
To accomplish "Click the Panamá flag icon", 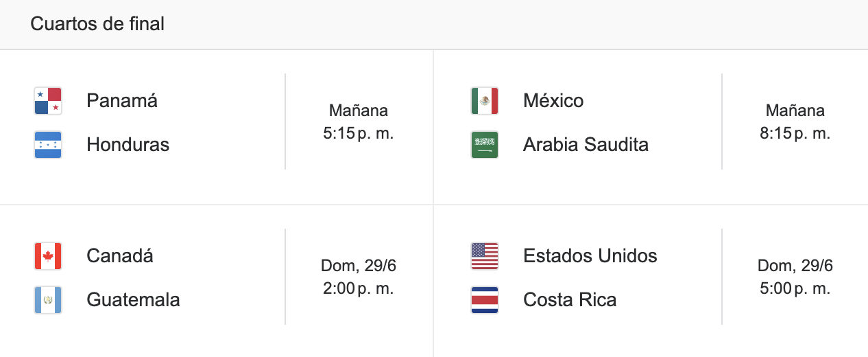I will pos(48,101).
